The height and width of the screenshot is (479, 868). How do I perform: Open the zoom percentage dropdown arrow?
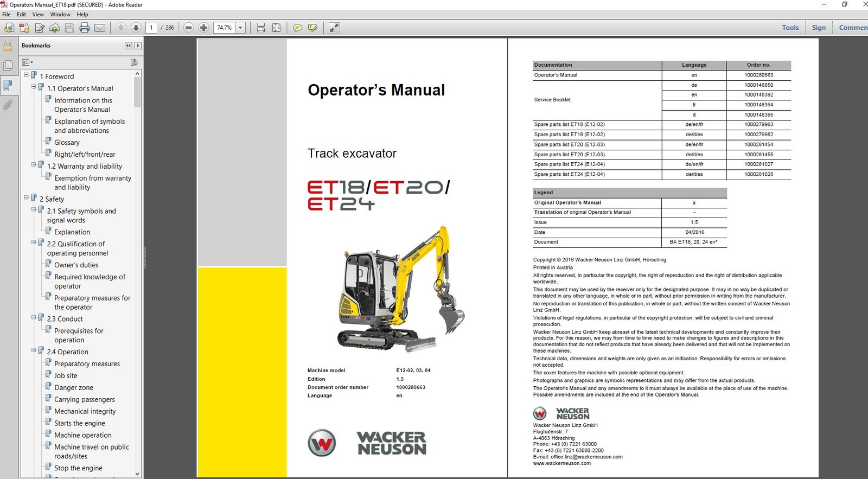(x=240, y=28)
